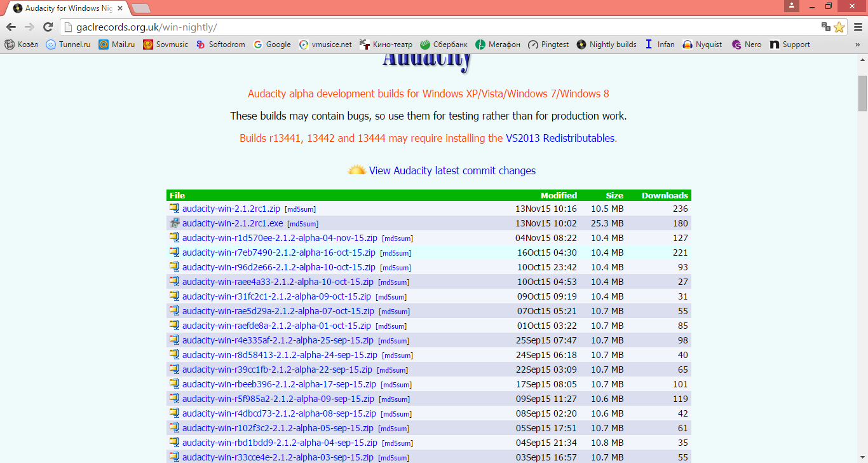Image resolution: width=868 pixels, height=463 pixels.
Task: Open the Mail.ru bookmark
Action: pos(117,45)
